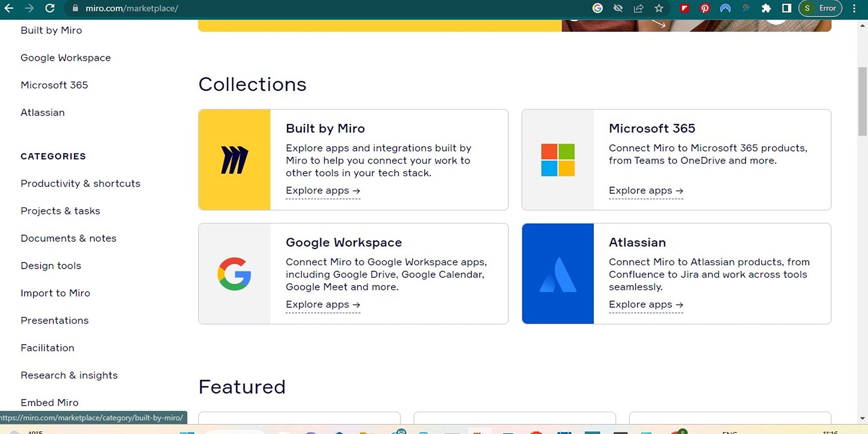Select Import to Miro category
The image size is (868, 434).
[55, 293]
